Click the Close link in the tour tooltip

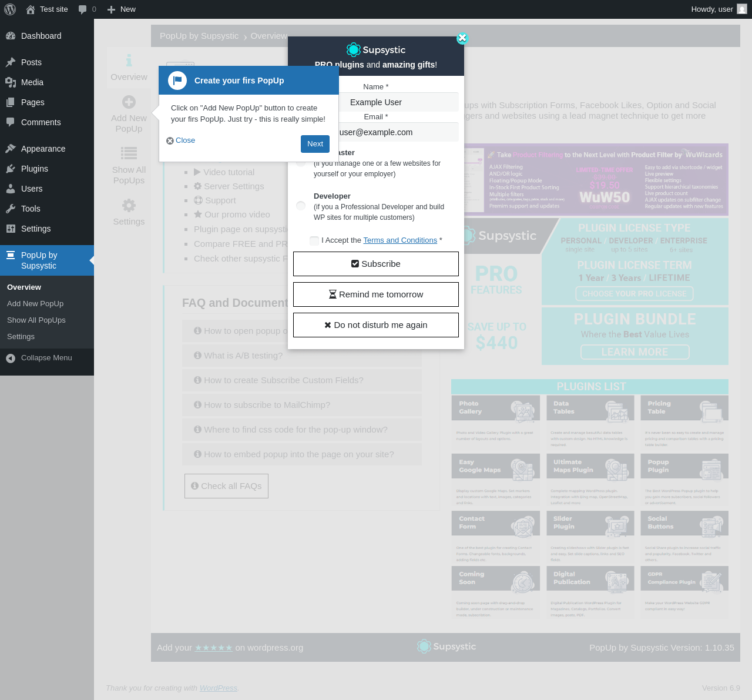tap(181, 140)
